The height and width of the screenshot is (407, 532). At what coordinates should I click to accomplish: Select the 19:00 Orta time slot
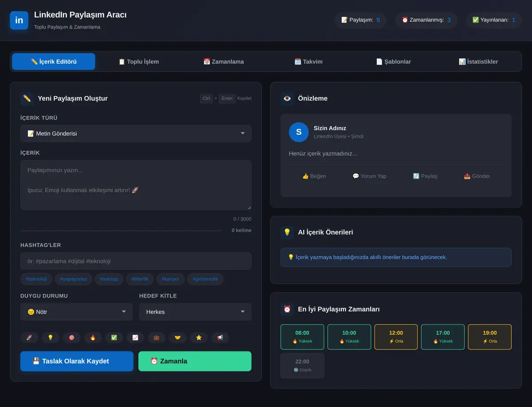coord(490,337)
